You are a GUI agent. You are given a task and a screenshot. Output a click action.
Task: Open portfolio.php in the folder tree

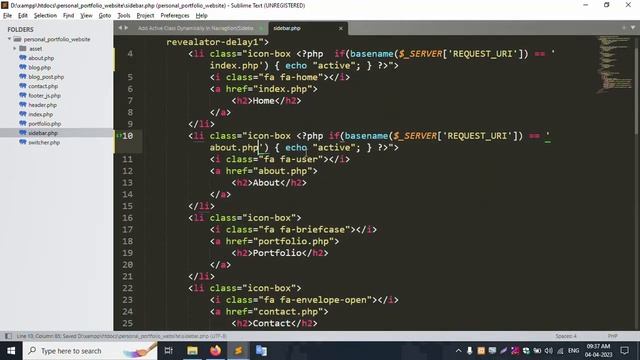coord(44,124)
